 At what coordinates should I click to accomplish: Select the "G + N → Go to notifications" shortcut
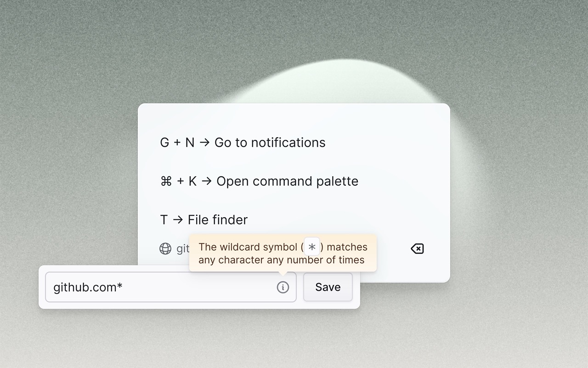(x=243, y=143)
